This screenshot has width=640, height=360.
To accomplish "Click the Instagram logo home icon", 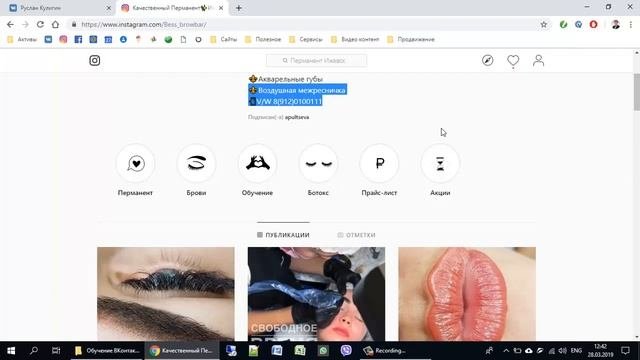I will (x=95, y=60).
